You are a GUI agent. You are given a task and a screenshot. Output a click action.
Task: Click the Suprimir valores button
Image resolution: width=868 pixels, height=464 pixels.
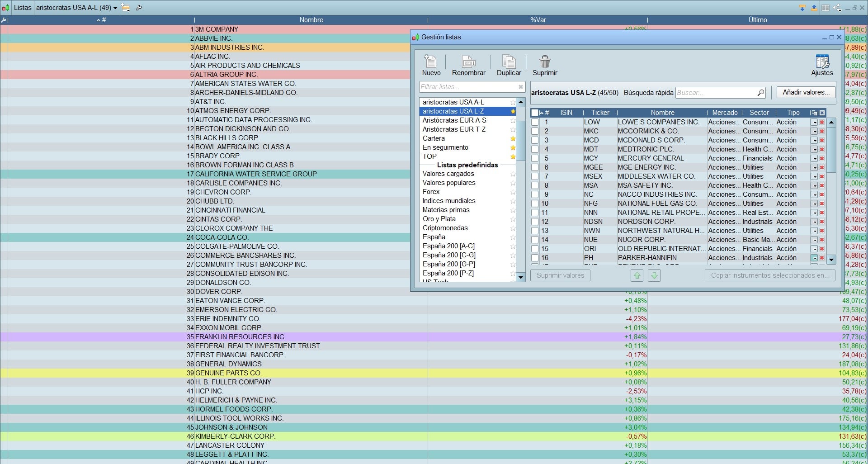[x=560, y=275]
